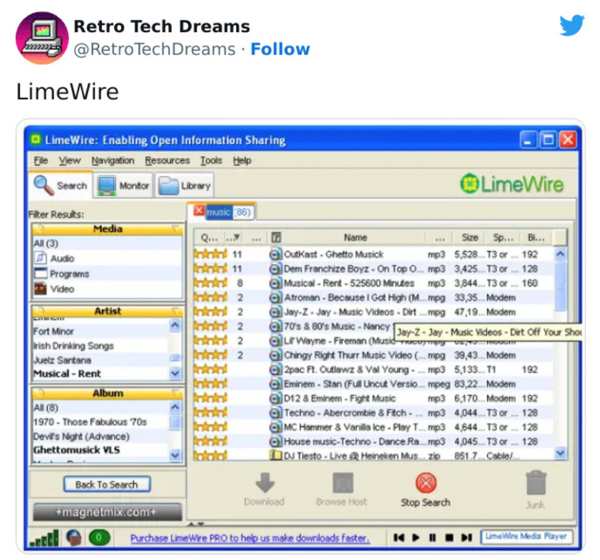Select the music (86) results tab

[228, 212]
